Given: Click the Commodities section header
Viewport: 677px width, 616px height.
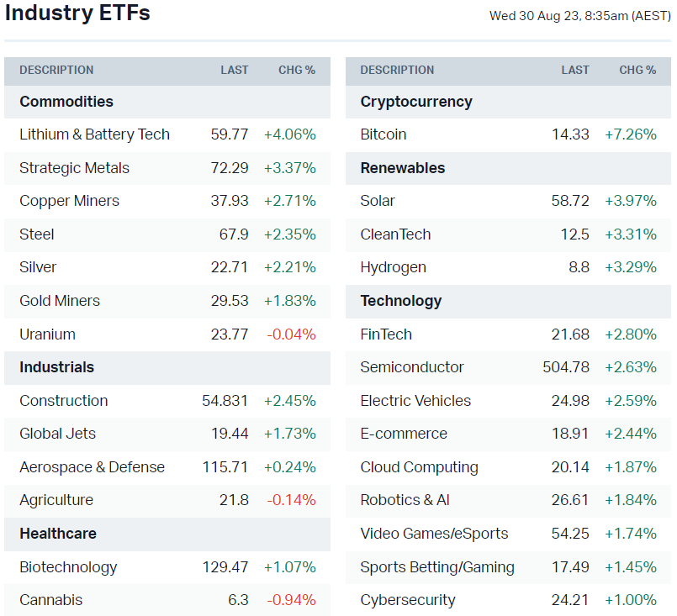Looking at the screenshot, I should [66, 102].
